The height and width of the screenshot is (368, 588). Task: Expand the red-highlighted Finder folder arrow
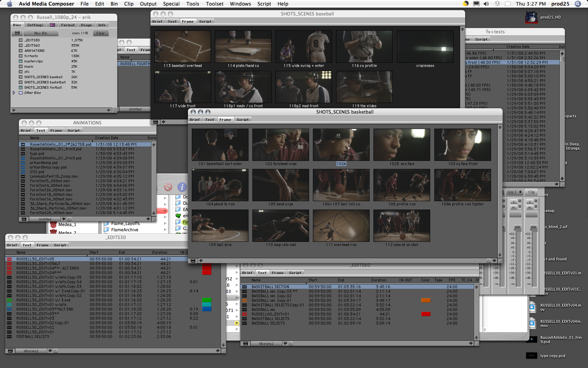click(x=165, y=211)
